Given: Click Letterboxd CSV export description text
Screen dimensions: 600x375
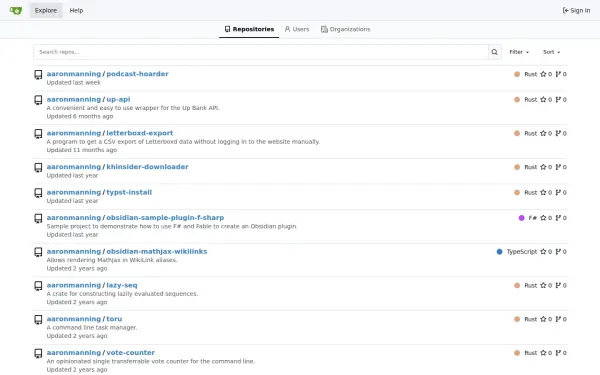Looking at the screenshot, I should pos(183,142).
